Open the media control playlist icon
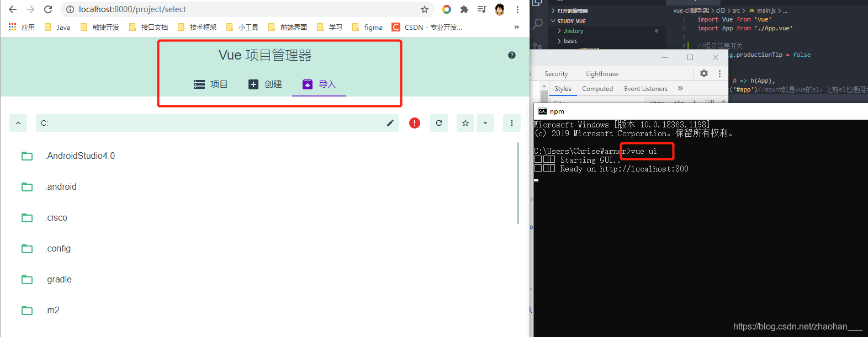The image size is (868, 337). tap(482, 9)
